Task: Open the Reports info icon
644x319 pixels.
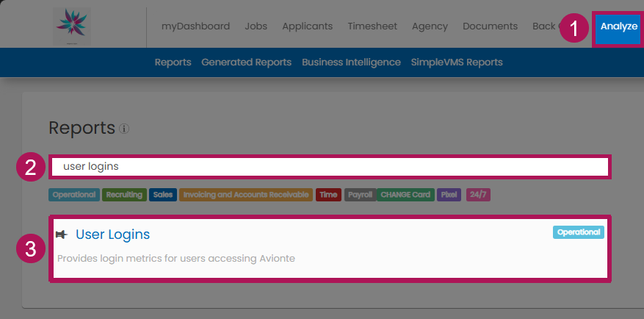Action: coord(124,129)
